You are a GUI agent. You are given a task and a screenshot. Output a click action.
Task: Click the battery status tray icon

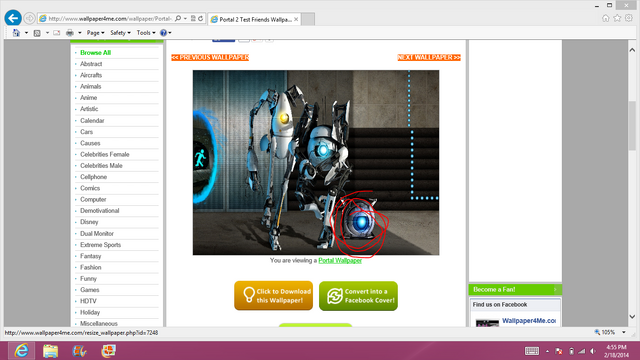coord(571,351)
